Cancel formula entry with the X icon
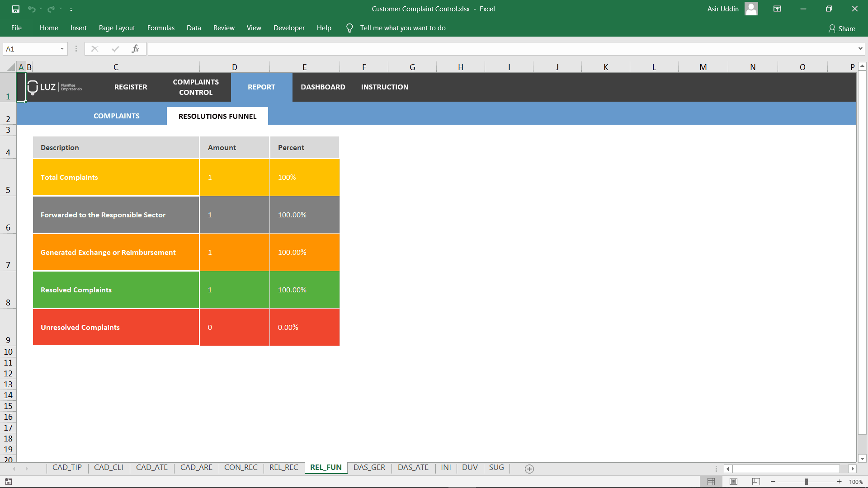Screen dimensions: 868x488 [95, 48]
